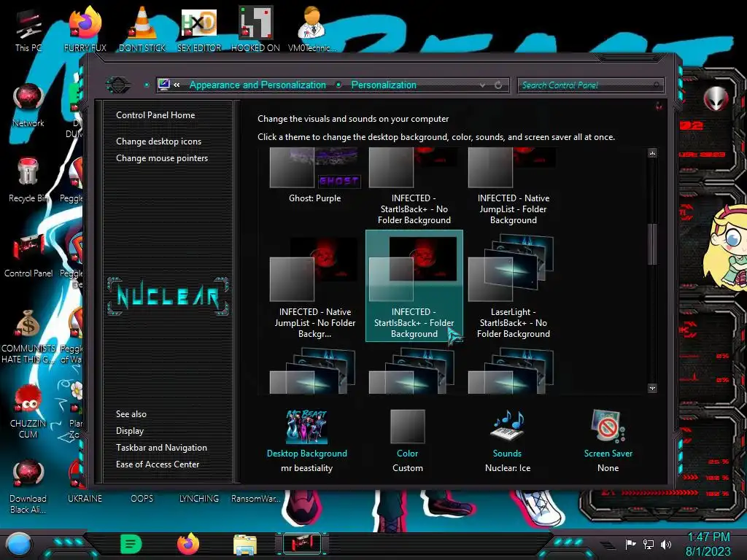Open the This PC desktop icon
The width and height of the screenshot is (747, 560).
click(28, 29)
